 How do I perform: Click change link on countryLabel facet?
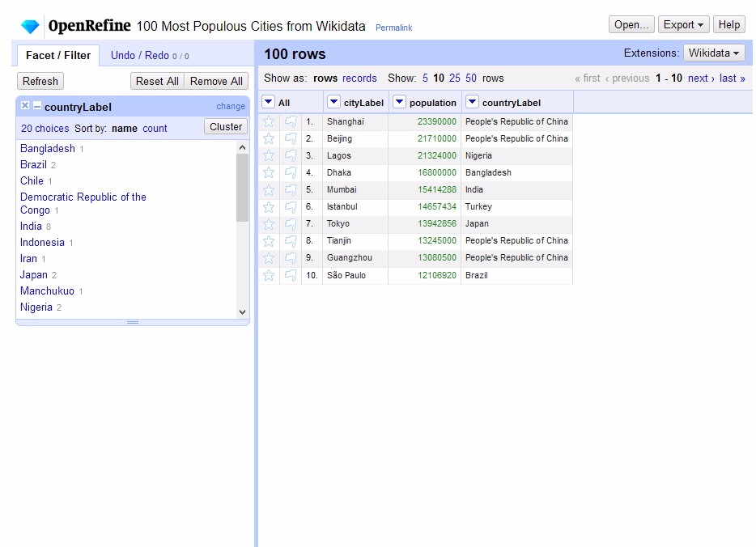click(231, 106)
